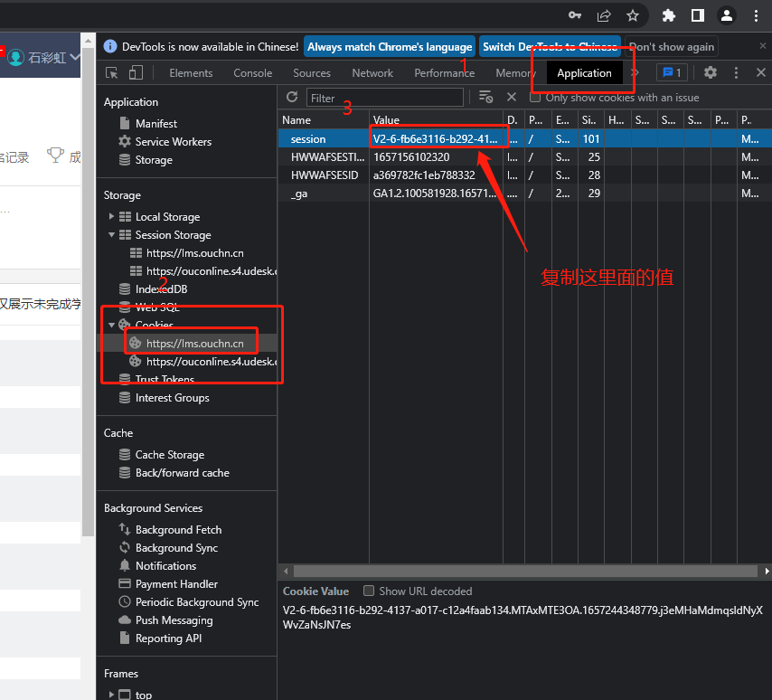Click Switch DevTools to Chinese

(x=550, y=47)
